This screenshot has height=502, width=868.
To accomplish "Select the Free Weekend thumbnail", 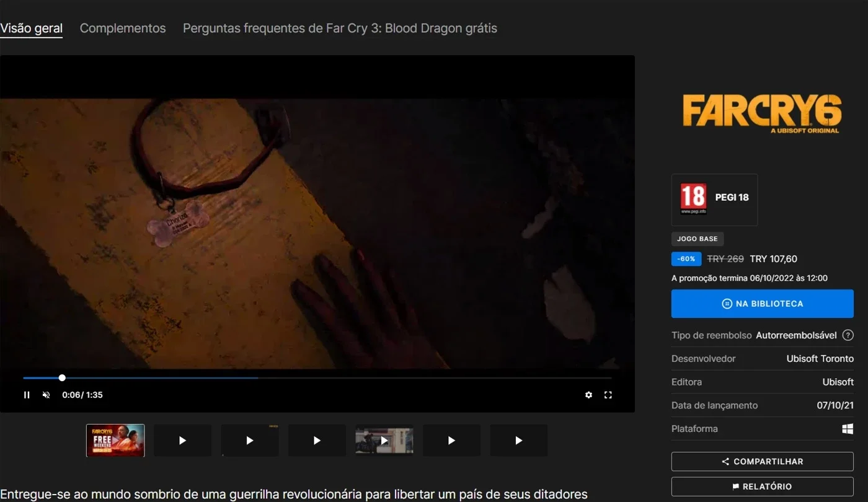I will 115,440.
